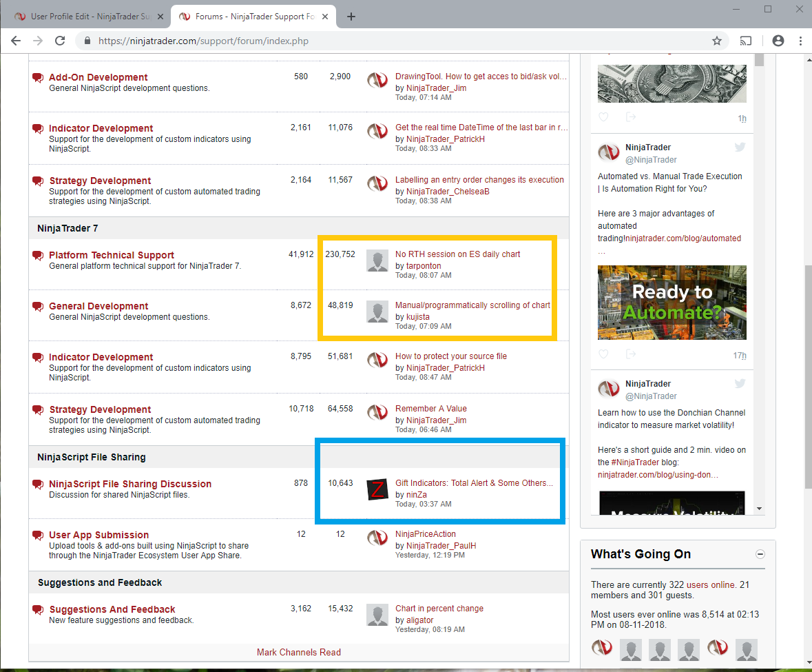This screenshot has width=812, height=672.
Task: View NinjaTrader_ChelseaB's profile
Action: [448, 191]
